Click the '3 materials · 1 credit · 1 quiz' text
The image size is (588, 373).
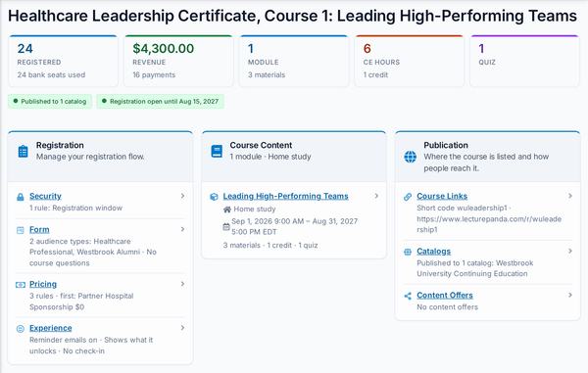click(270, 246)
